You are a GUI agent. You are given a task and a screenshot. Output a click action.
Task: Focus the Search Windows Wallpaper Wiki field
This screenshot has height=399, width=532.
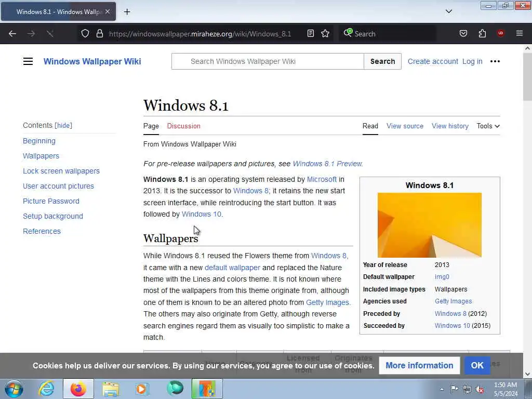(268, 61)
